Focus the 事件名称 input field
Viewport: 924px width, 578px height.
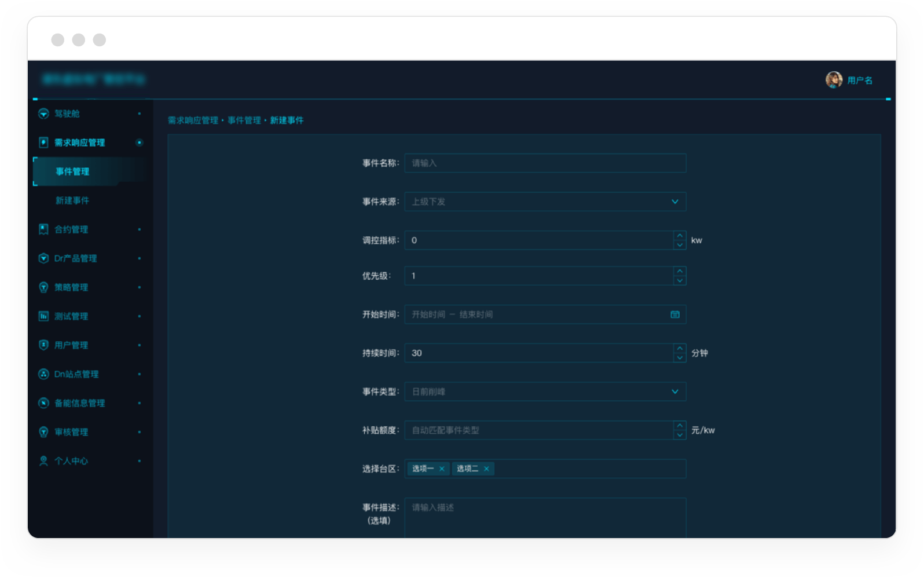point(545,163)
